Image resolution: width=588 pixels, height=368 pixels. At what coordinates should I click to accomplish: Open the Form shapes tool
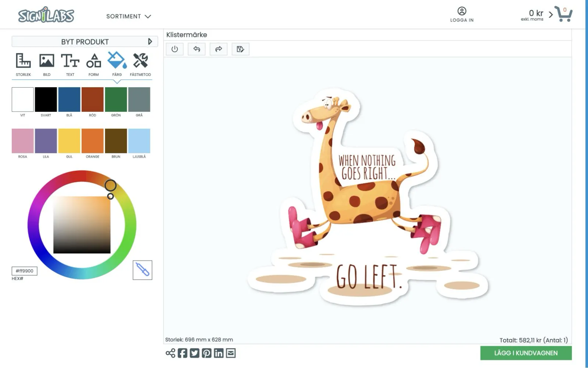click(94, 64)
